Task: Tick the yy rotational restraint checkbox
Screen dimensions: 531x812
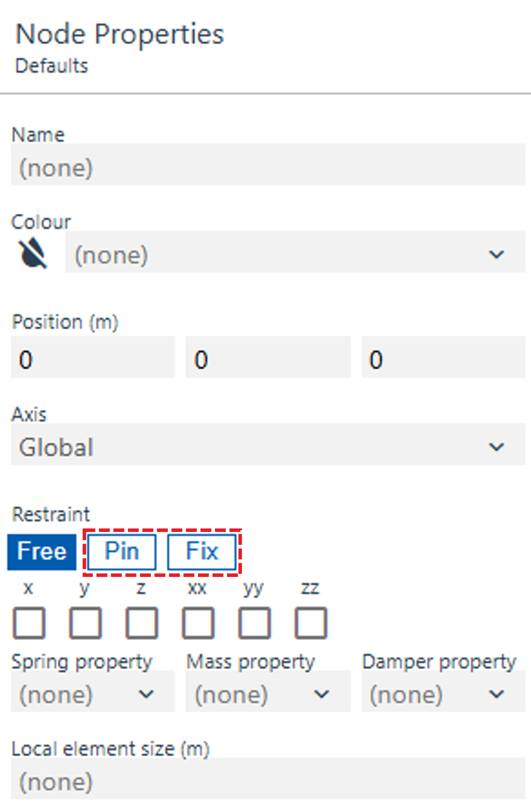Action: coord(255,623)
